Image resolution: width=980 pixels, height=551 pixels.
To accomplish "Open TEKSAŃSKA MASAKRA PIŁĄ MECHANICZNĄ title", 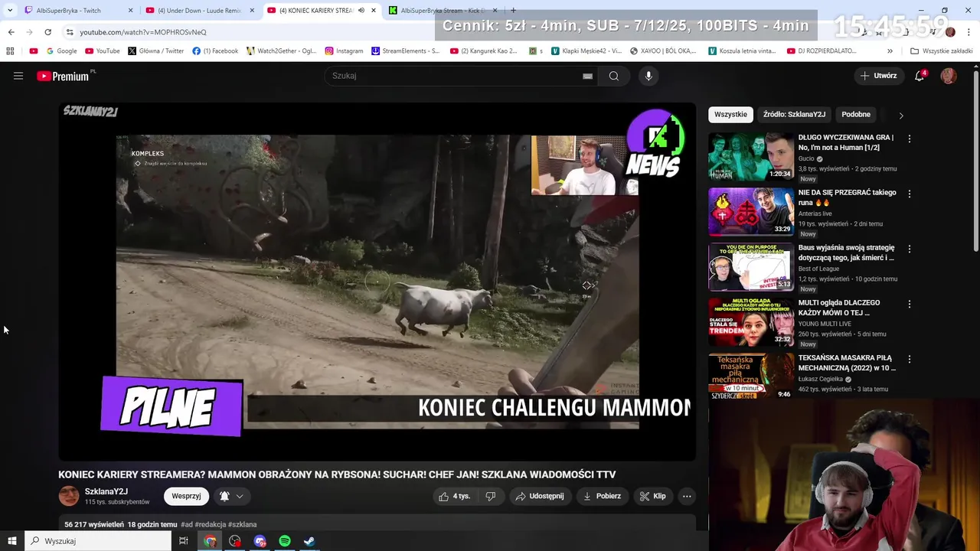I will click(847, 363).
